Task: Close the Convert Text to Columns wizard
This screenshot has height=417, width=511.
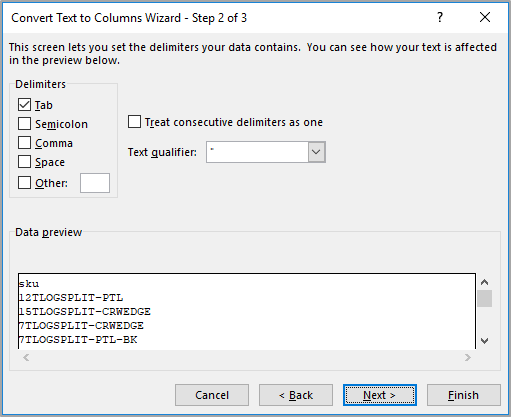Action: point(485,17)
